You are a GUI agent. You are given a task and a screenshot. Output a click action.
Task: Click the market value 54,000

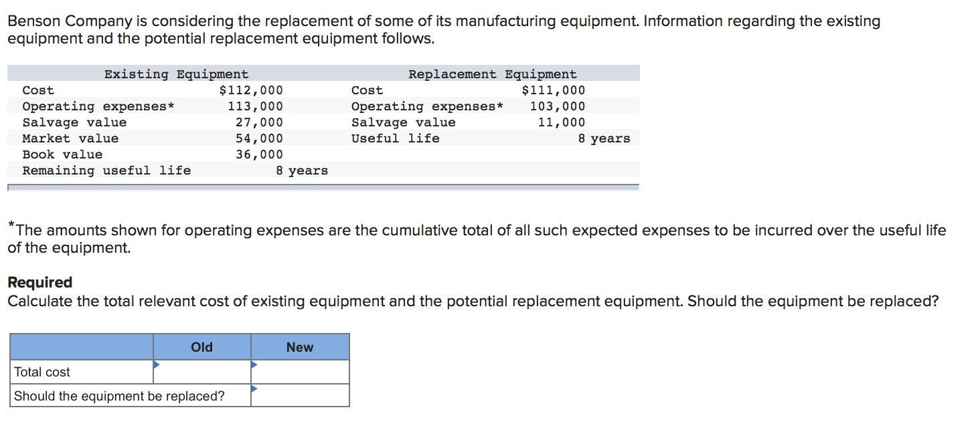(x=259, y=138)
